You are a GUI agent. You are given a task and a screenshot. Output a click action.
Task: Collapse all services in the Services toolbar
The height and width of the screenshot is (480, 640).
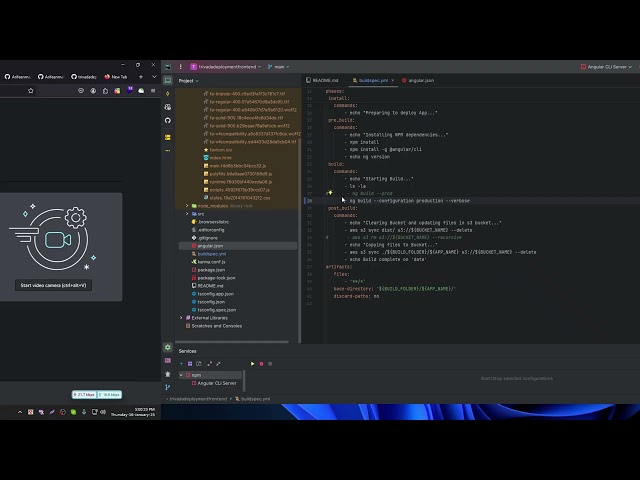[x=218, y=364]
